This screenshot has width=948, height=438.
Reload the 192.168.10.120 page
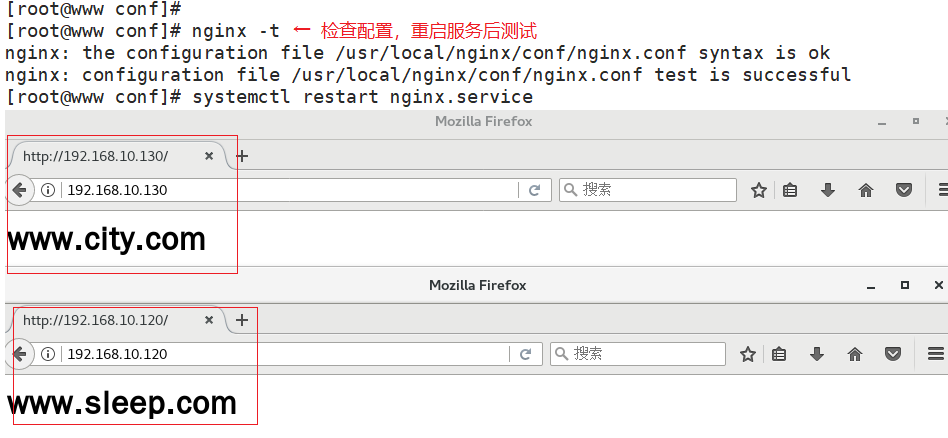pos(526,354)
